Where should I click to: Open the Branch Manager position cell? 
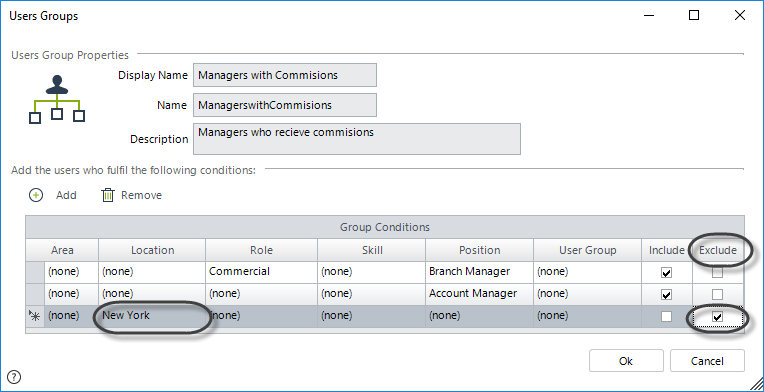[x=479, y=272]
